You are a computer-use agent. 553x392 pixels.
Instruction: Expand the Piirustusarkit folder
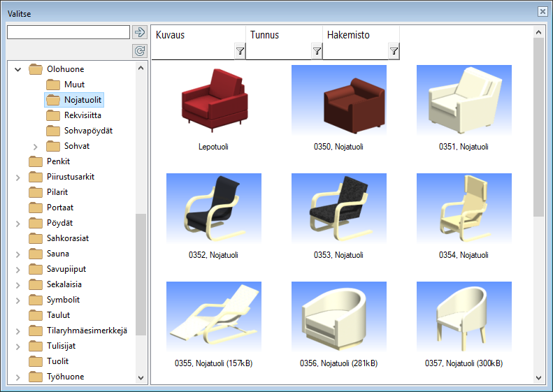(17, 177)
